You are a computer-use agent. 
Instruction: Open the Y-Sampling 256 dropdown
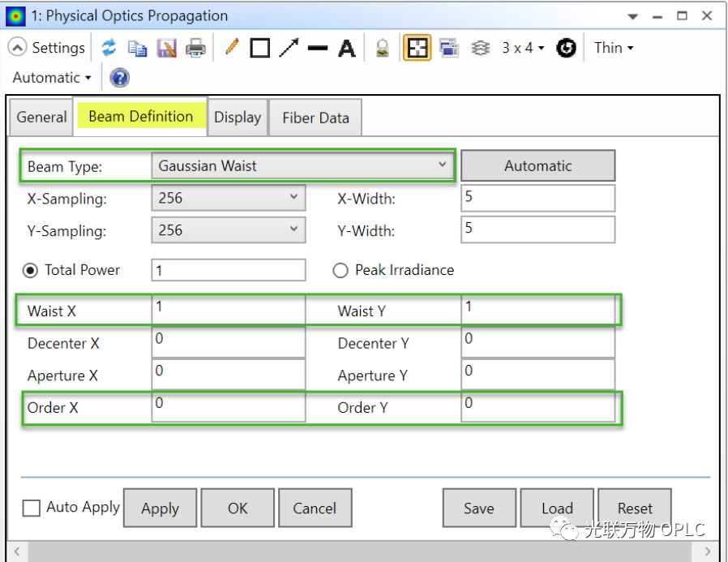click(x=229, y=230)
